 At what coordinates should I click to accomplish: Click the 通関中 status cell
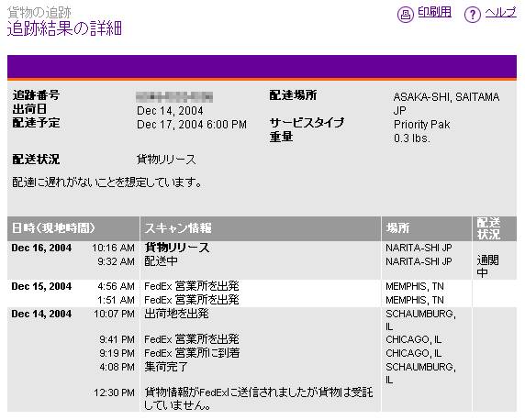[487, 266]
